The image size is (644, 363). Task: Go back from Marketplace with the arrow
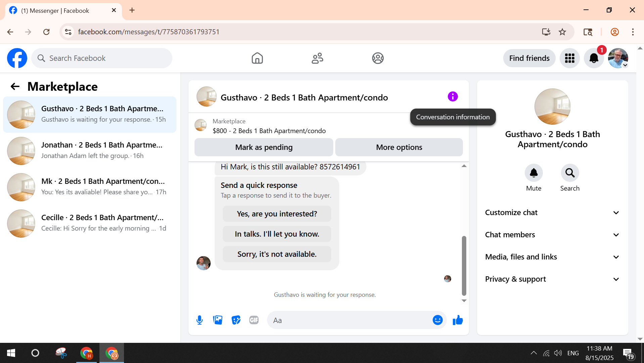15,87
